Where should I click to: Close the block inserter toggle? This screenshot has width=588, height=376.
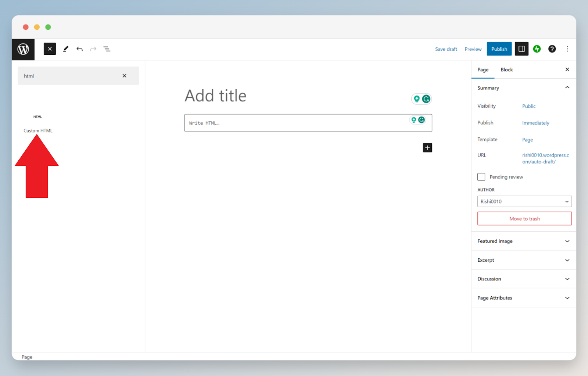point(50,49)
